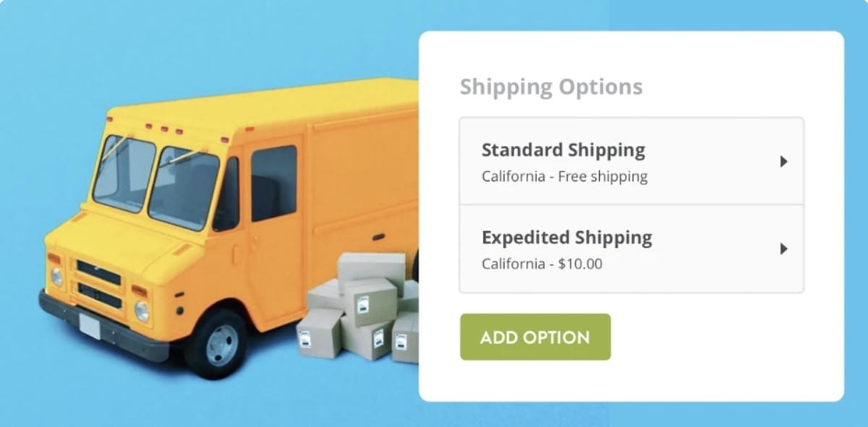The width and height of the screenshot is (868, 427).
Task: Click the topmost cardboard box
Action: [x=371, y=266]
